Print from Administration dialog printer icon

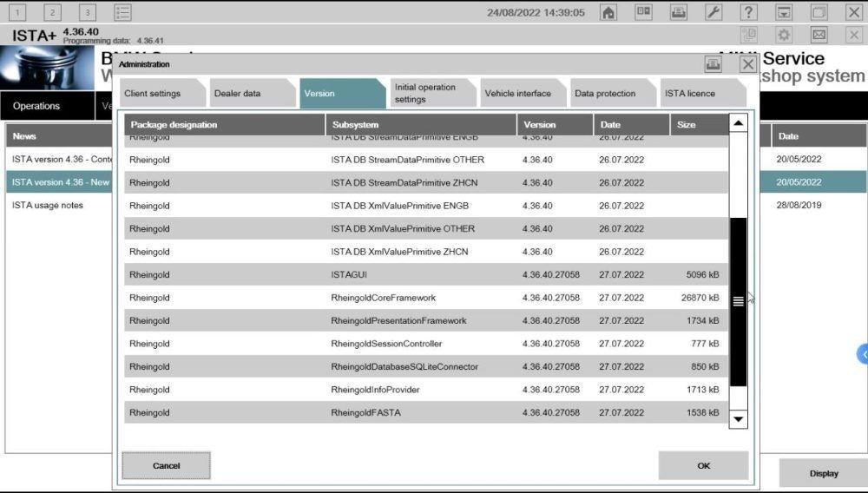pos(713,64)
